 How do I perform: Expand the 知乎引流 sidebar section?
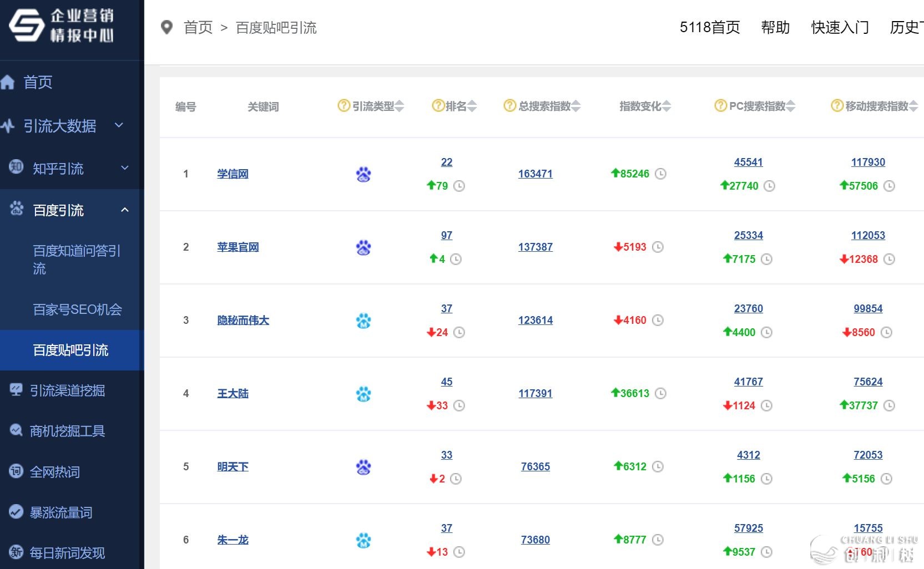click(x=124, y=168)
